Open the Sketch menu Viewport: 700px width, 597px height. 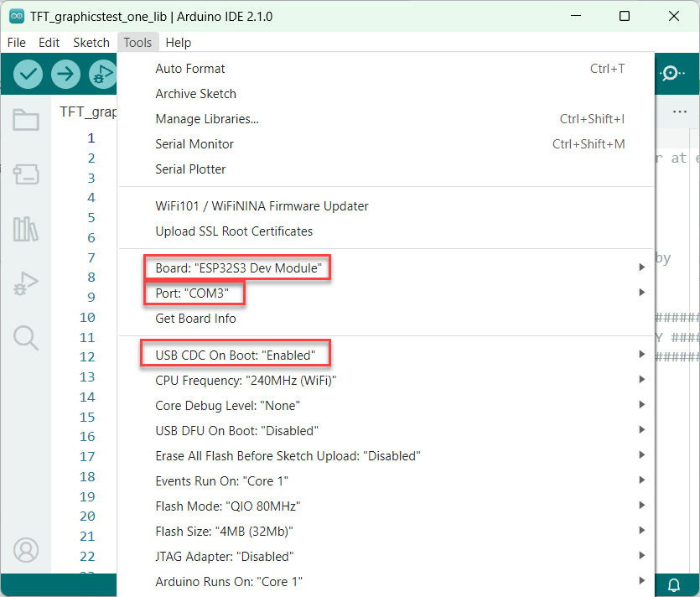tap(91, 43)
